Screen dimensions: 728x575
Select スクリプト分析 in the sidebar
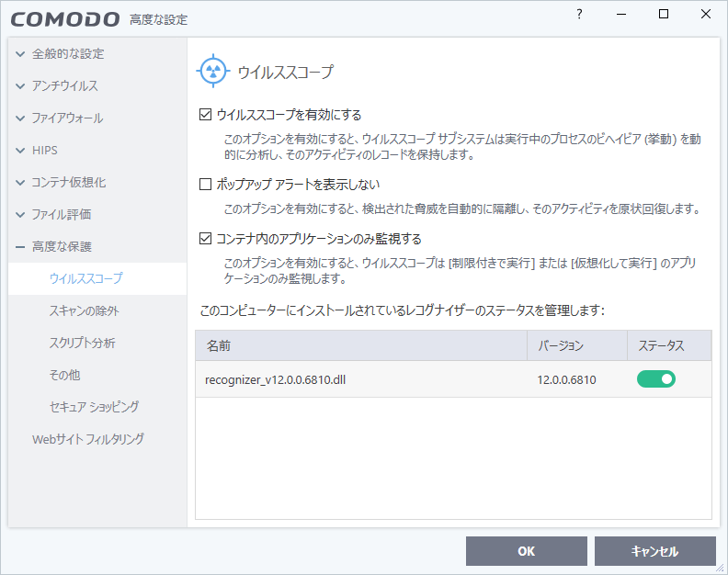click(82, 344)
